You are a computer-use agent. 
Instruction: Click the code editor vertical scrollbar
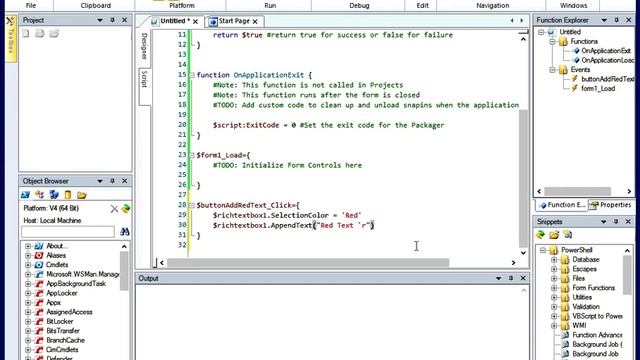coord(523,178)
